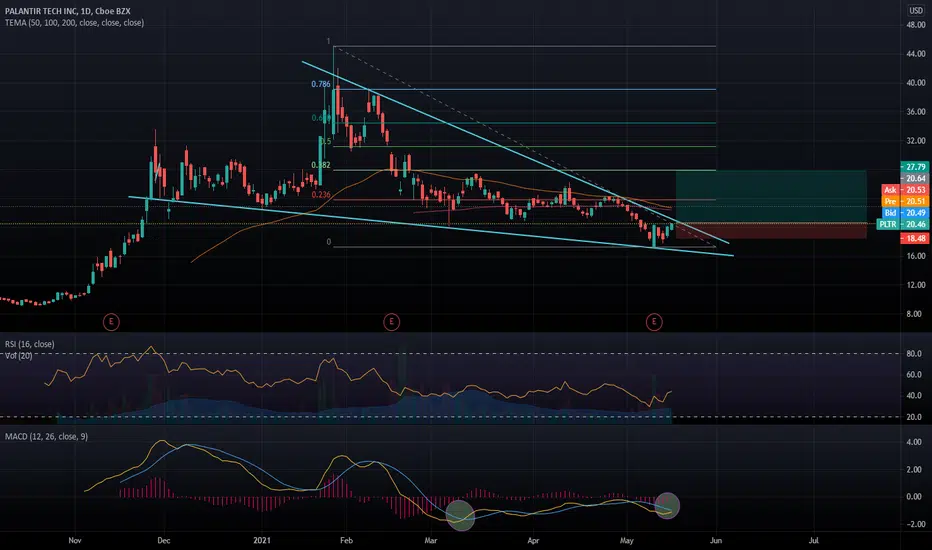
Task: Click the Ask 20.53 price label
Action: click(x=905, y=190)
